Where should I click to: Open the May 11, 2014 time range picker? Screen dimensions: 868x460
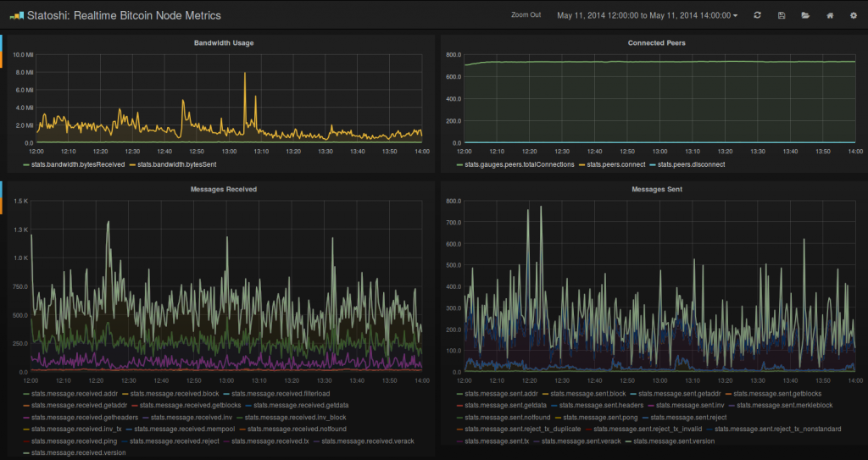[647, 15]
